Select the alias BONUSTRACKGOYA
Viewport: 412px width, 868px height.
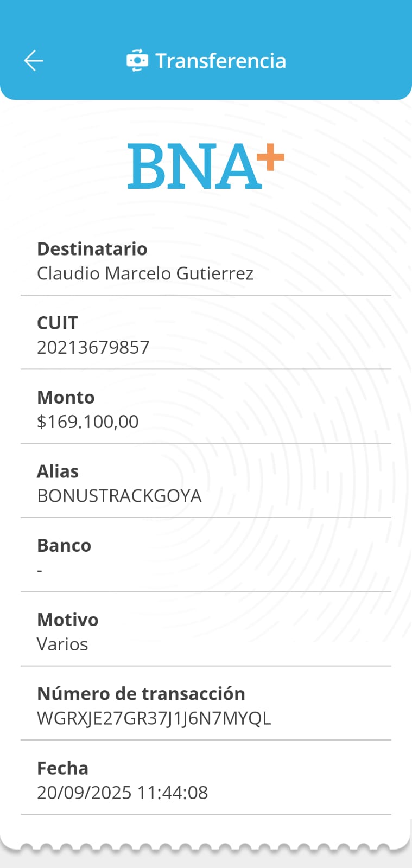pyautogui.click(x=119, y=496)
